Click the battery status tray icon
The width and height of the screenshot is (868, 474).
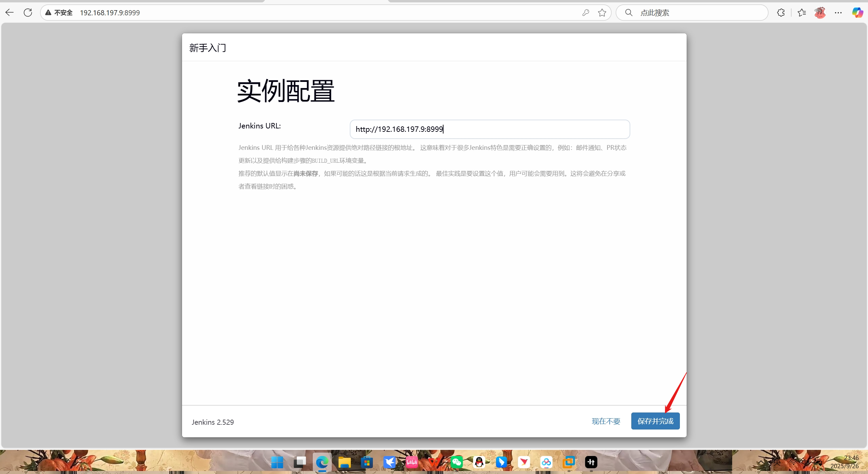click(x=818, y=462)
